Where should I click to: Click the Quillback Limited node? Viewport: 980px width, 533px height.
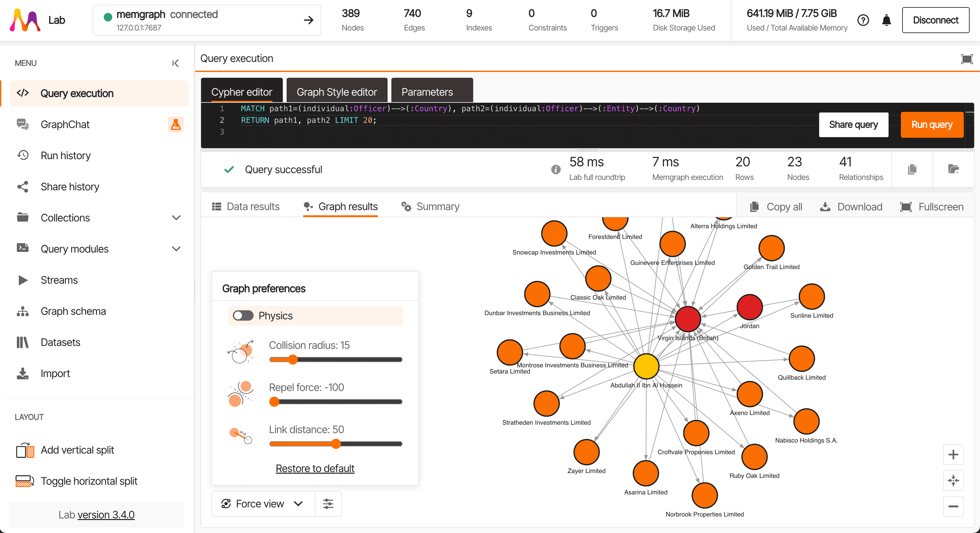(x=802, y=358)
